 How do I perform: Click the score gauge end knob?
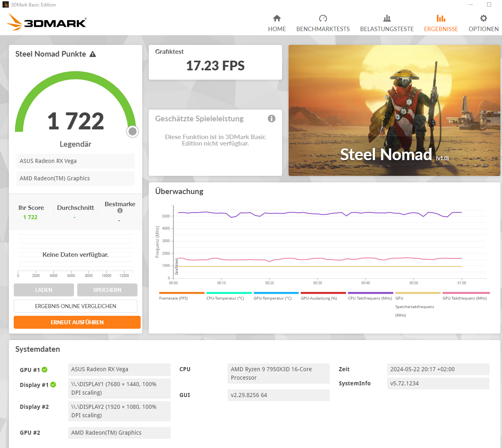click(133, 131)
